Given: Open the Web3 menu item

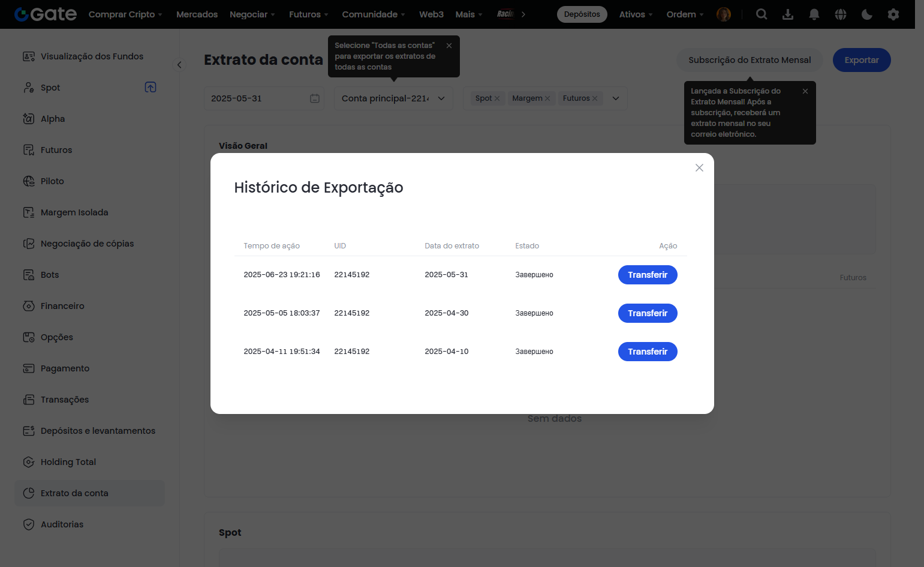Looking at the screenshot, I should pos(431,14).
